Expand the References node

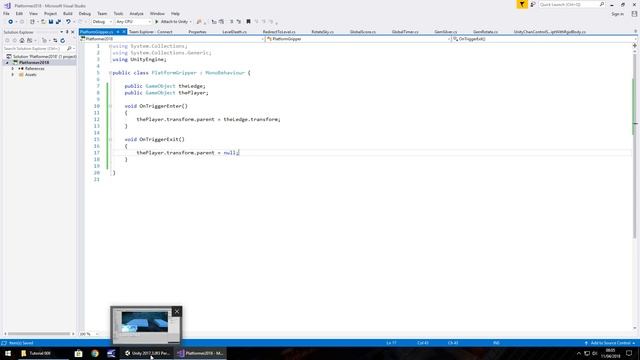tap(13, 69)
